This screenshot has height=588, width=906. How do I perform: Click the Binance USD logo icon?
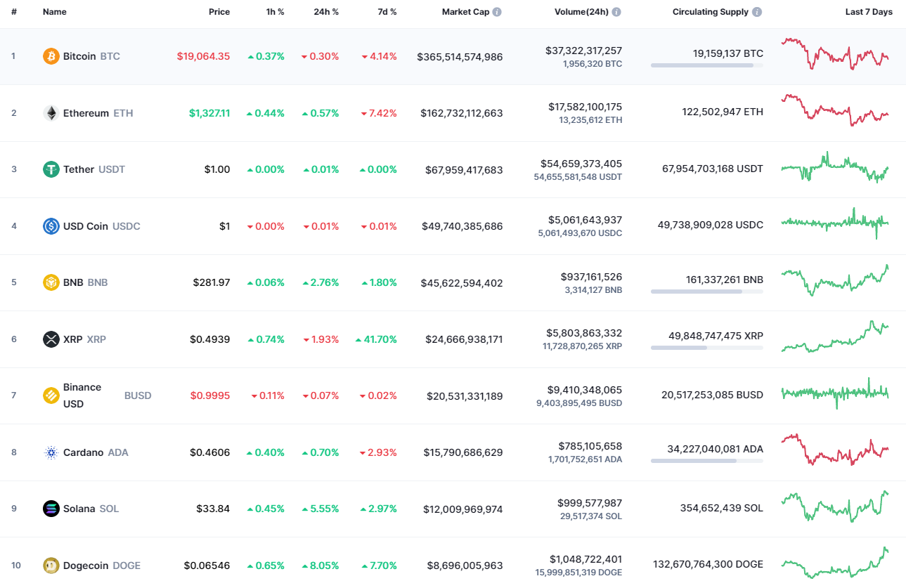[x=51, y=396]
